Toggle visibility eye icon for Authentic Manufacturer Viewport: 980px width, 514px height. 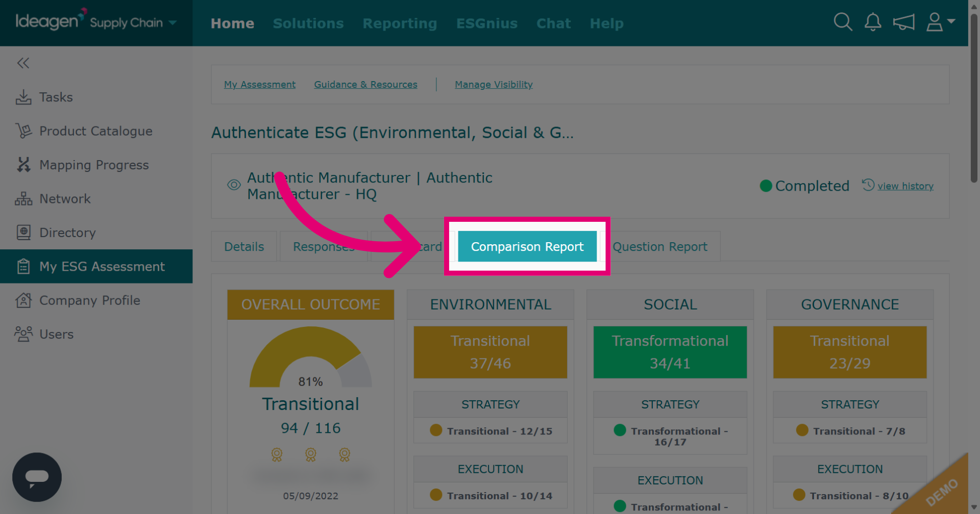click(x=234, y=185)
